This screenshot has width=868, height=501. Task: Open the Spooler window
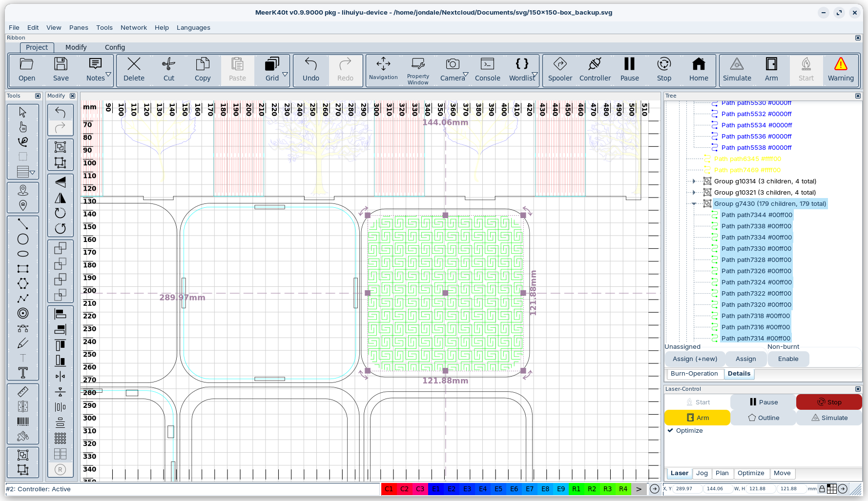[x=560, y=69]
